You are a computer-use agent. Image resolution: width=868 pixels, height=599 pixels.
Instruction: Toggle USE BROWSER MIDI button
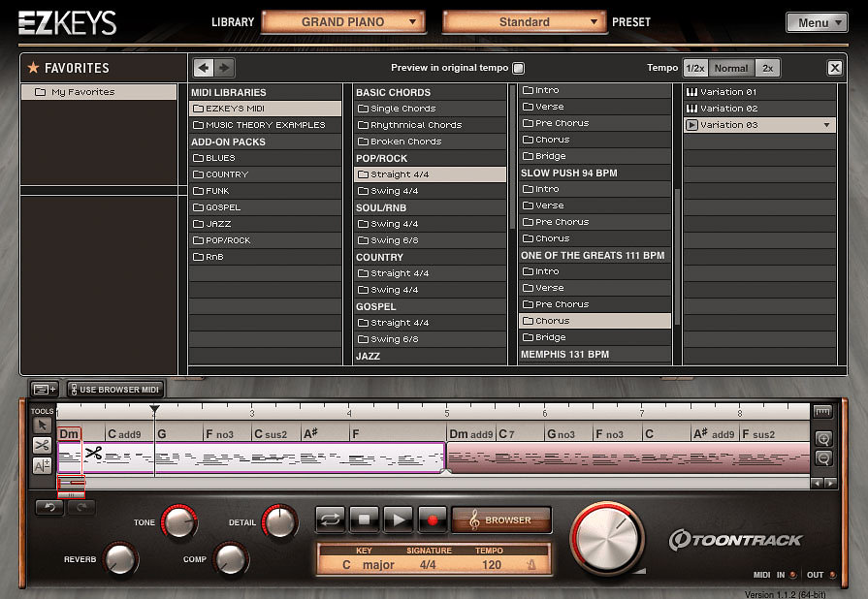coord(115,390)
